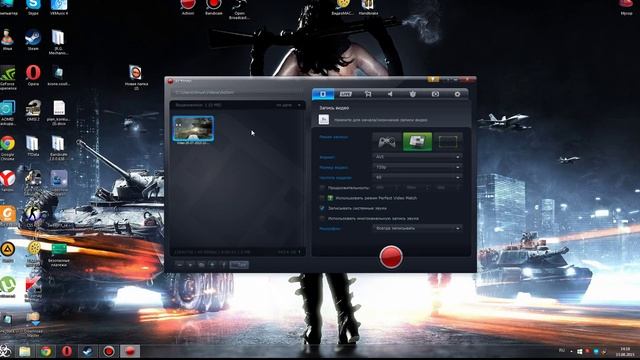The image size is (640, 360).
Task: Toggle multichannel audio recording checkbox
Action: tap(322, 218)
